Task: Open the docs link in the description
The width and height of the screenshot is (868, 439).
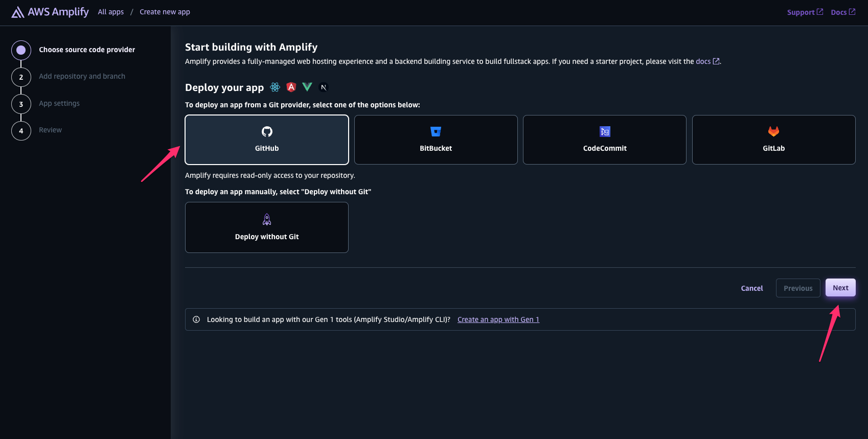Action: [x=703, y=61]
